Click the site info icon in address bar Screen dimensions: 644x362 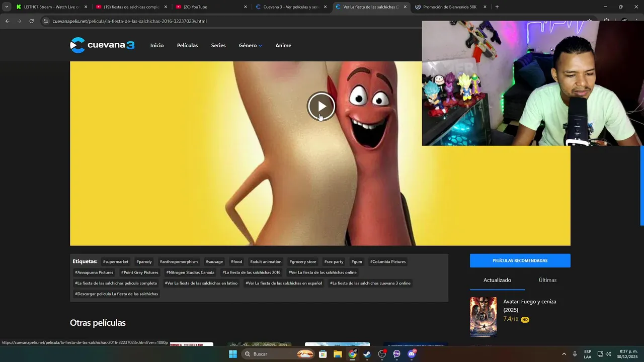tap(46, 21)
